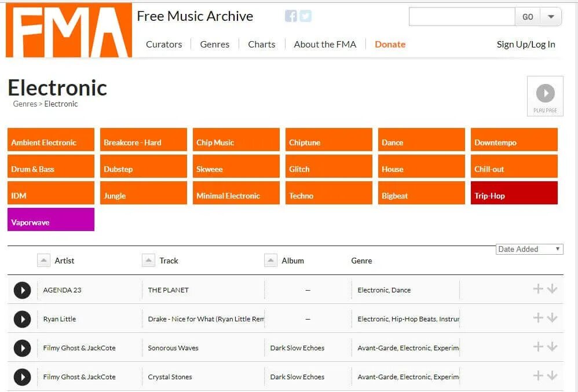Click Sign Up/Log In
578x392 pixels.
click(x=526, y=44)
